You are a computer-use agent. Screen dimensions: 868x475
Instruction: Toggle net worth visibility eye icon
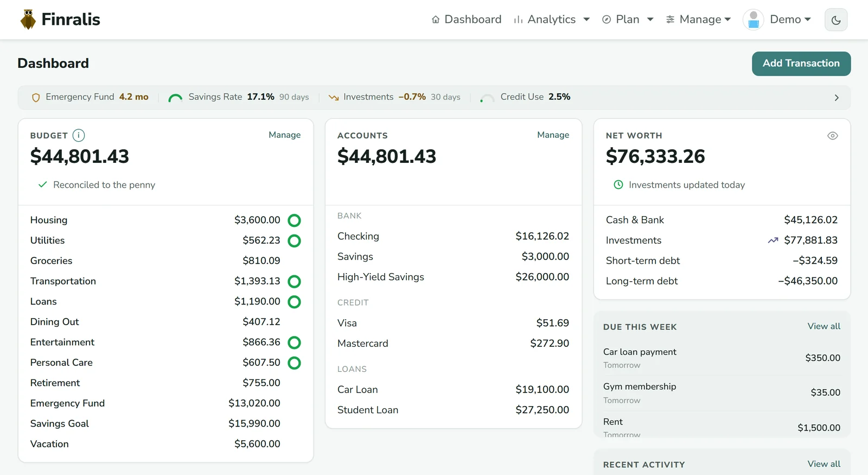pyautogui.click(x=833, y=136)
